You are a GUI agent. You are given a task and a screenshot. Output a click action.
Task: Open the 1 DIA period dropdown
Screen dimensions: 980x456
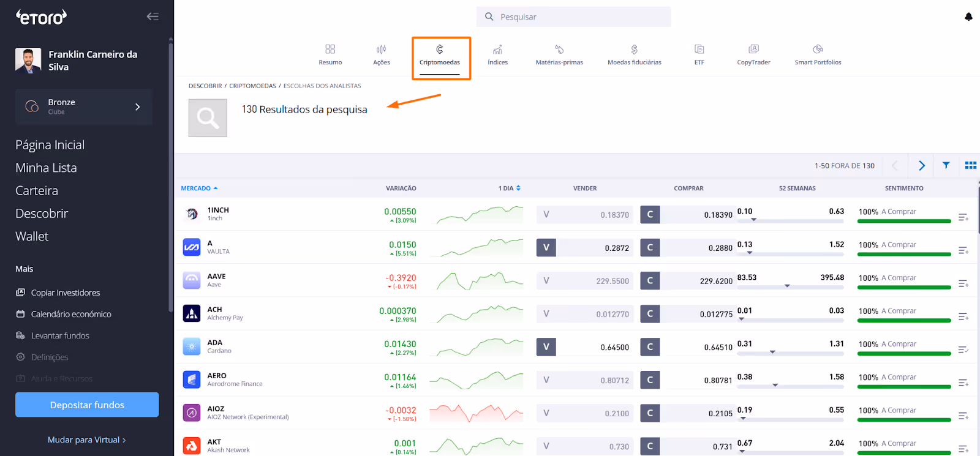coord(510,189)
